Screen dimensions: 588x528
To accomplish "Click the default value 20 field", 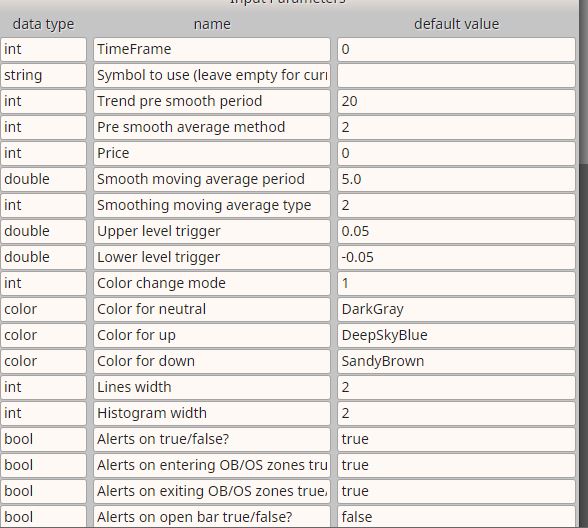I will 456,101.
